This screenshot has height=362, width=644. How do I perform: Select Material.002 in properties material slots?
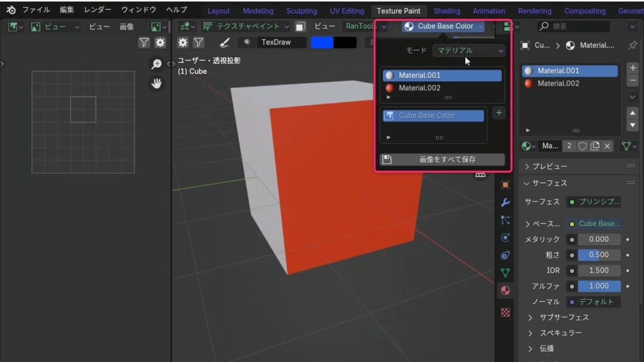pyautogui.click(x=570, y=84)
